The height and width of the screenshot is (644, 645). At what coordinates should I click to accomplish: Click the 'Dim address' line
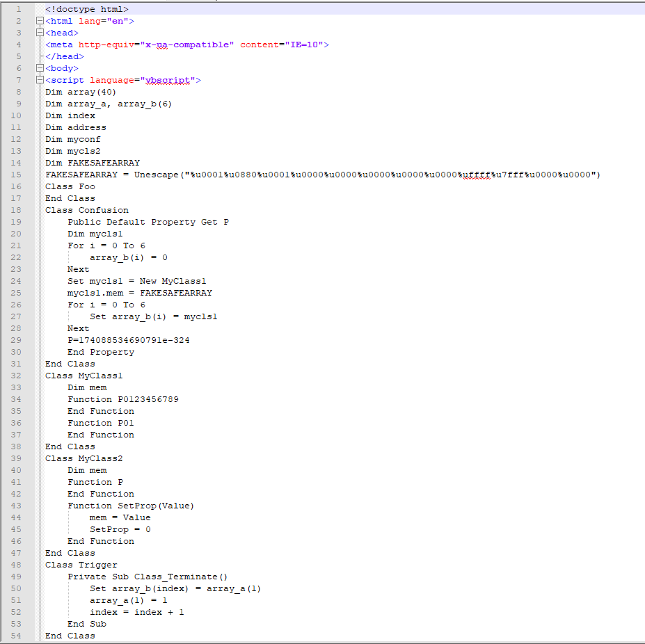(76, 127)
